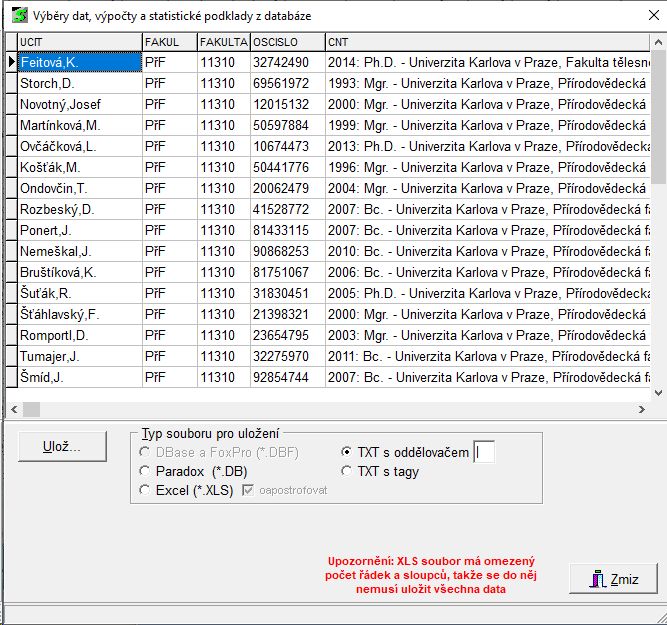Image resolution: width=667 pixels, height=625 pixels.
Task: Select the TXT s oddělovačem radio button
Action: (x=347, y=453)
